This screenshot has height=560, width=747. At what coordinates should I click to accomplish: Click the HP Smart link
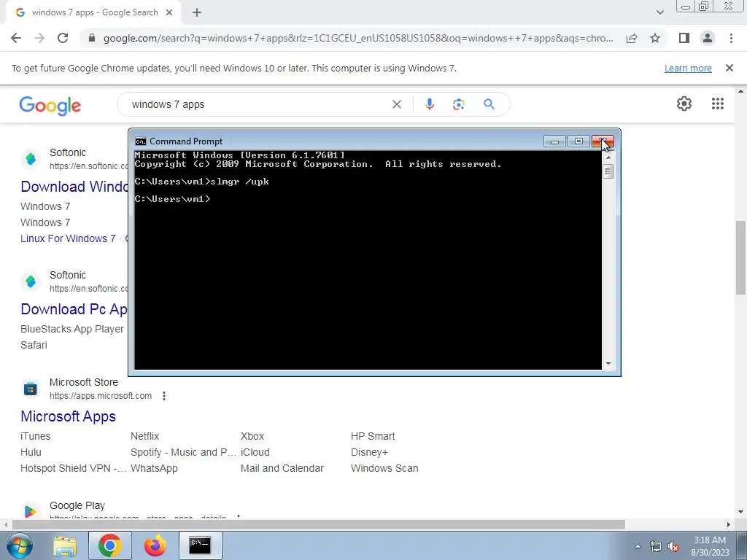tap(373, 436)
